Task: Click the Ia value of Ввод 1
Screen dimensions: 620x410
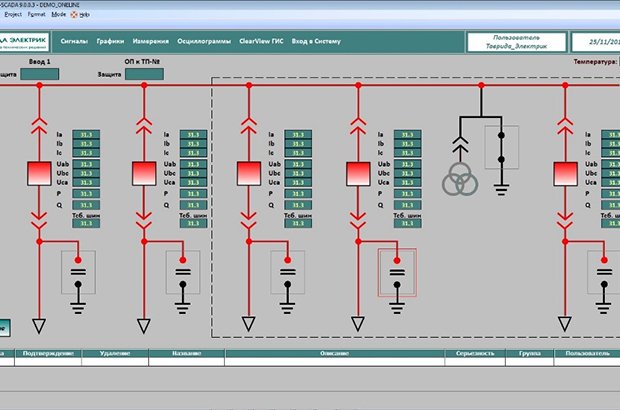Action: tap(86, 134)
